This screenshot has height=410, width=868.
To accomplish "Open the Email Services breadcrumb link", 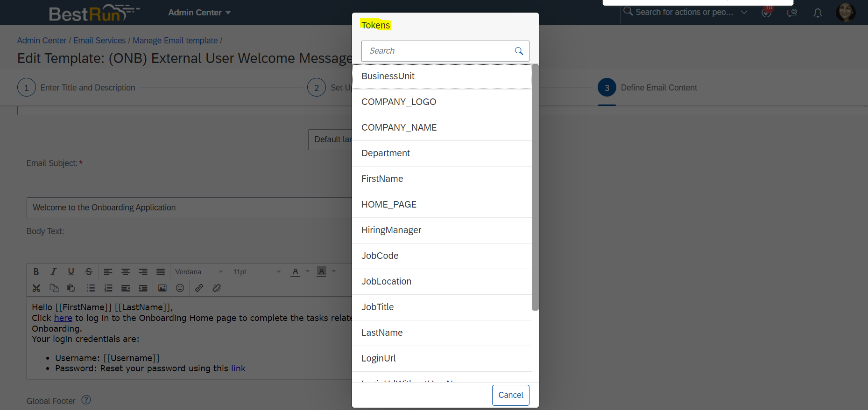I will pos(99,41).
